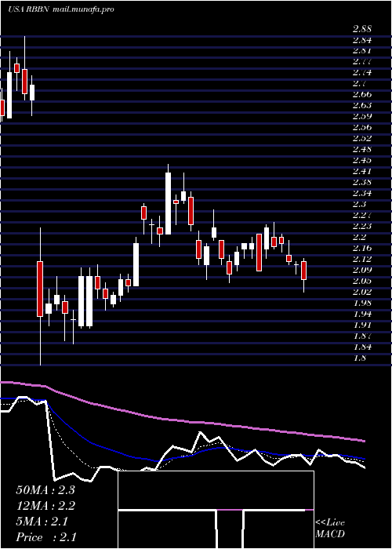Click the 'USA RBBN mail.munafa.pro' chart title
The height and width of the screenshot is (549, 392).
pyautogui.click(x=61, y=9)
